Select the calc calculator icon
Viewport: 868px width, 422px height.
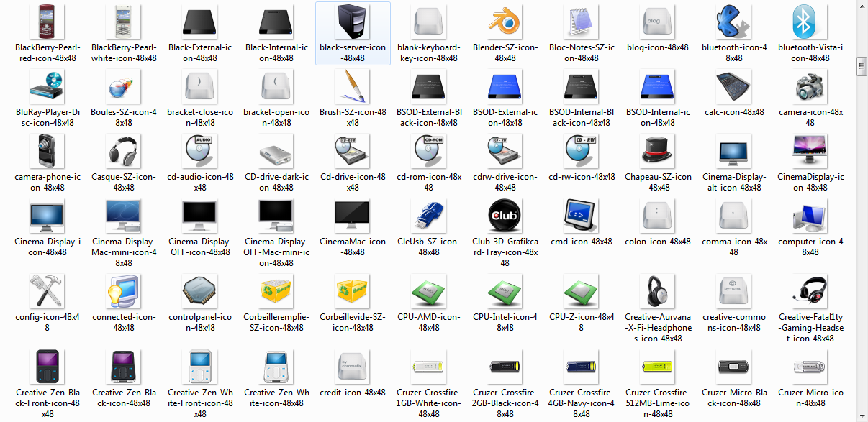pos(734,86)
